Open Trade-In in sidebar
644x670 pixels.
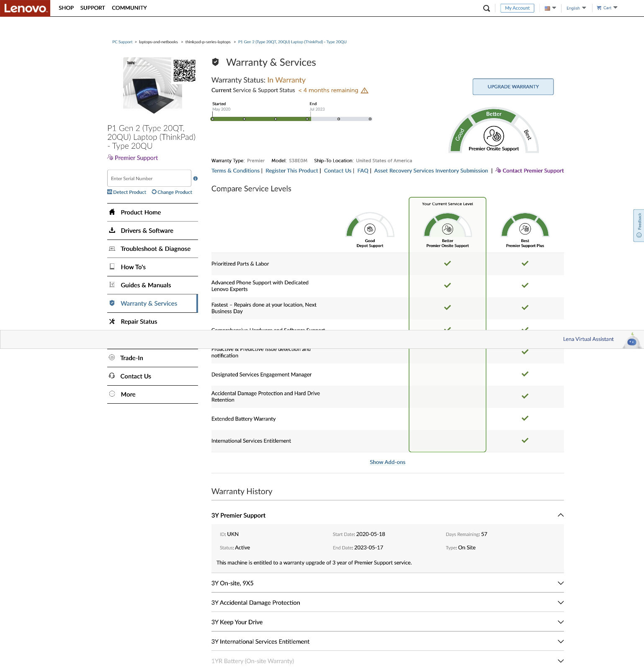point(152,358)
